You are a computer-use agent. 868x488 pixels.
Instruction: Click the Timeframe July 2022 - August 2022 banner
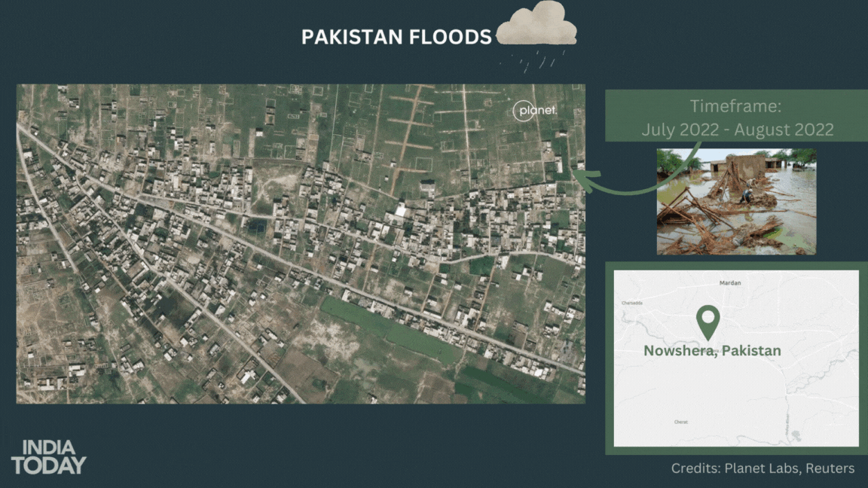pyautogui.click(x=737, y=117)
